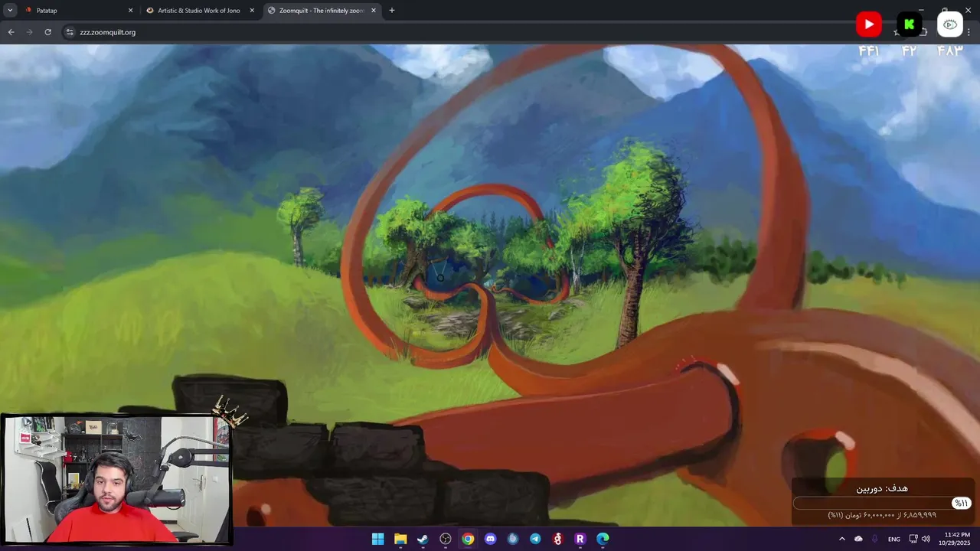Open the Windows Start menu
This screenshot has height=551, width=980.
pyautogui.click(x=377, y=539)
